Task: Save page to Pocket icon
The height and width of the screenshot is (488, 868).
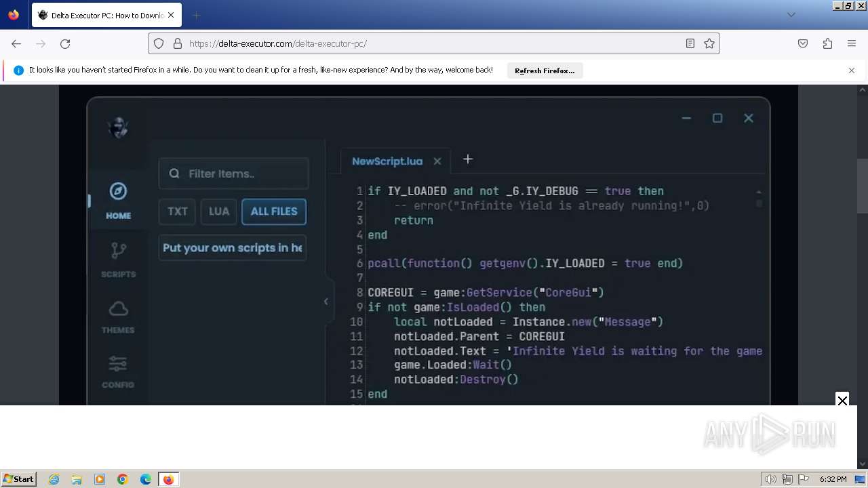Action: coord(803,43)
